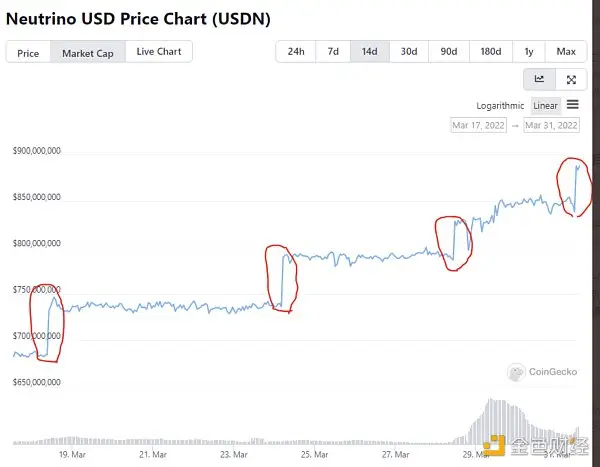
Task: Select the 14d range button
Action: tap(369, 52)
